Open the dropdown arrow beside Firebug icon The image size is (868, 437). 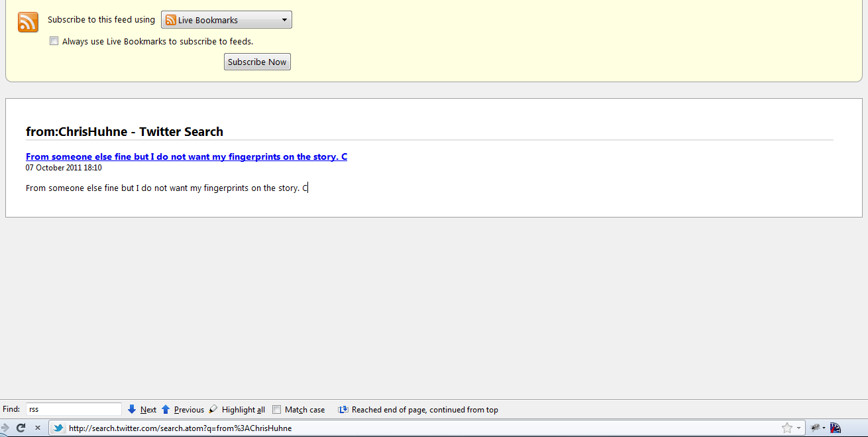coord(824,428)
